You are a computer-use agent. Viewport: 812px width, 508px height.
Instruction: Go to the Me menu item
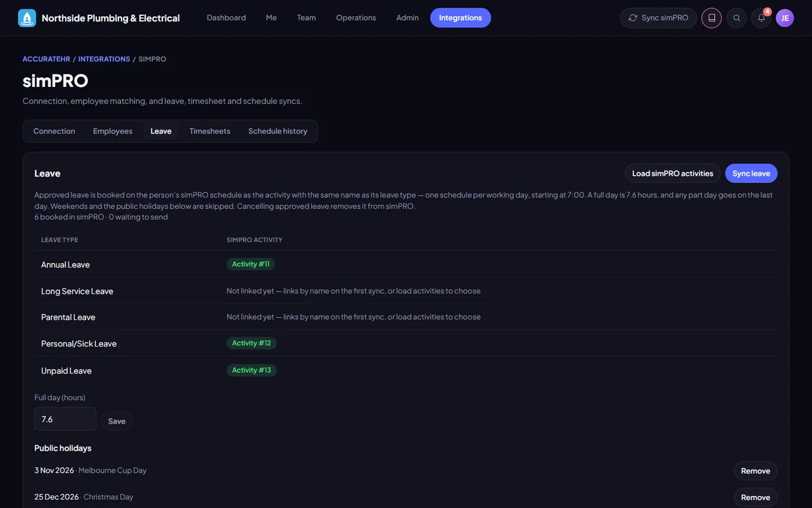coord(272,18)
